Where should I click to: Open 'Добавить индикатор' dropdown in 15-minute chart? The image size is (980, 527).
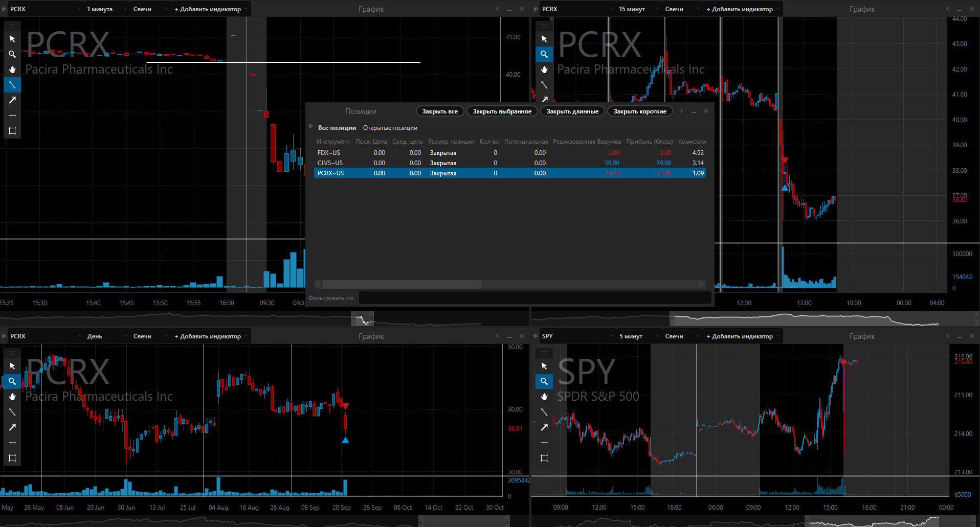(742, 9)
